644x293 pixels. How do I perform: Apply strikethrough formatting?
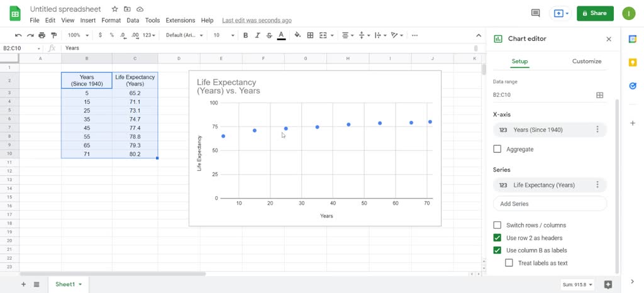[269, 35]
